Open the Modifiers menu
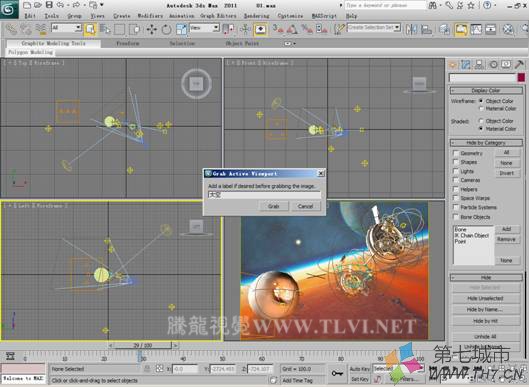Image resolution: width=529 pixels, height=387 pixels. (x=150, y=16)
